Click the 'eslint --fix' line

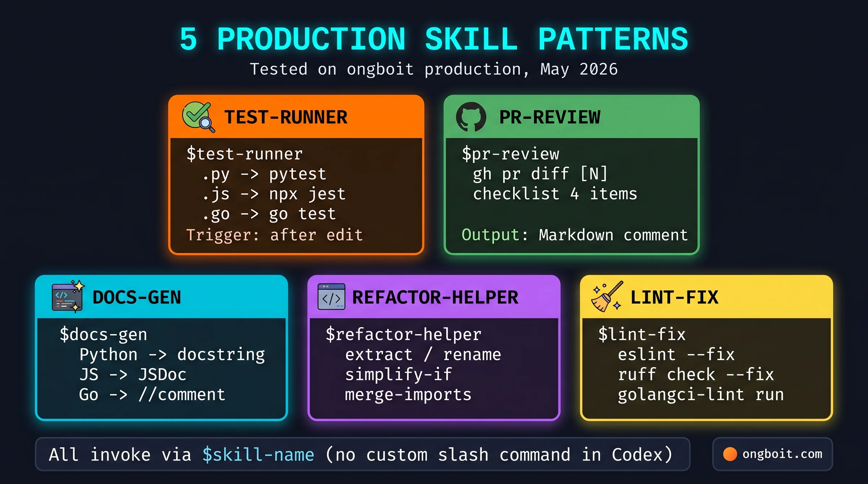676,355
